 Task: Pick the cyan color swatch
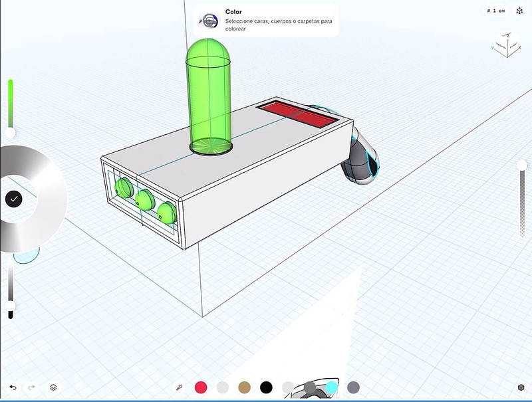pos(331,387)
